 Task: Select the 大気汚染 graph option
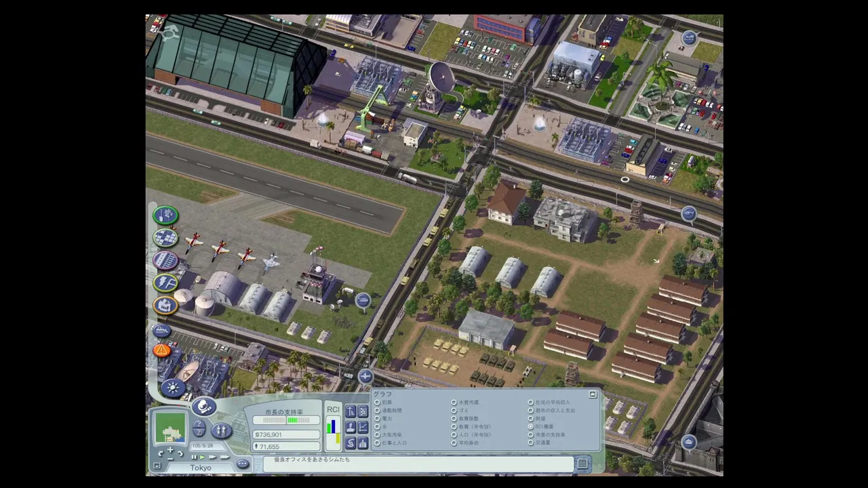[x=377, y=434]
